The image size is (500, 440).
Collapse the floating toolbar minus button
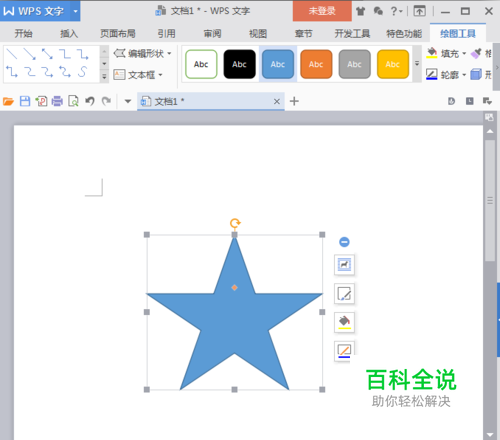(x=344, y=242)
